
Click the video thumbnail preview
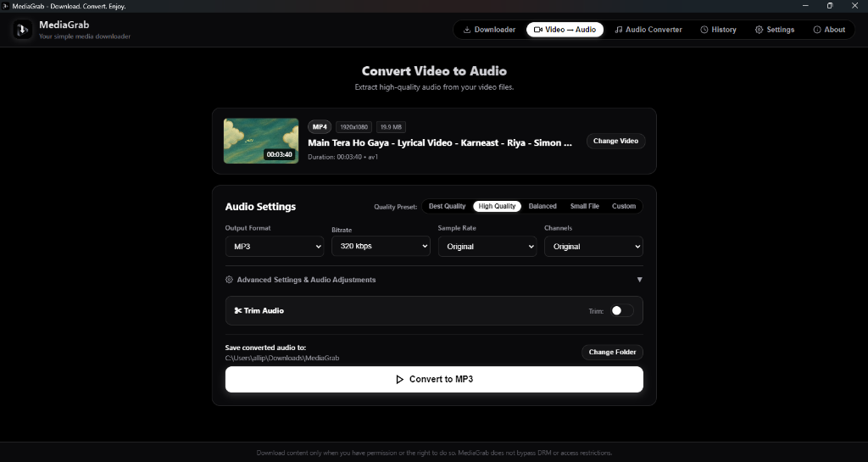point(261,141)
